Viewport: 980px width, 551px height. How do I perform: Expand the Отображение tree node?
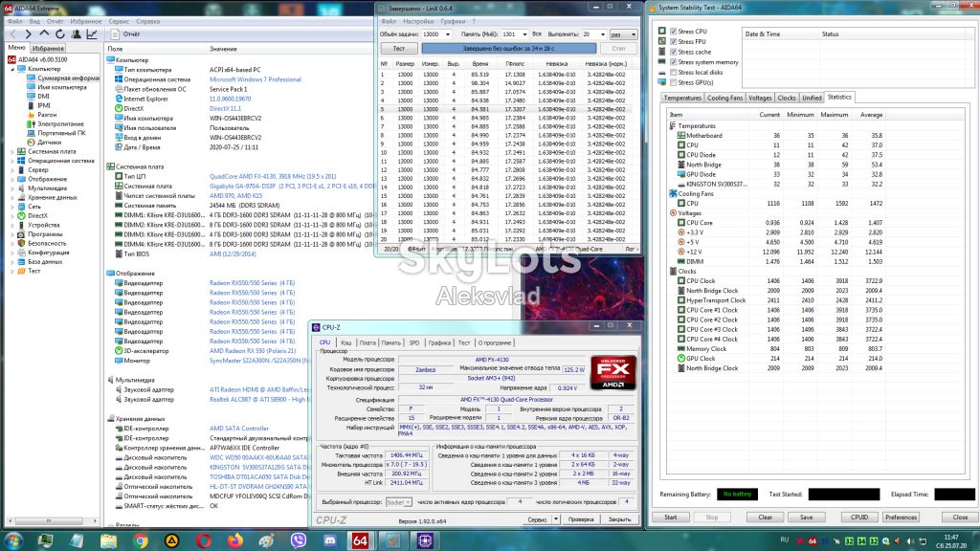12,179
